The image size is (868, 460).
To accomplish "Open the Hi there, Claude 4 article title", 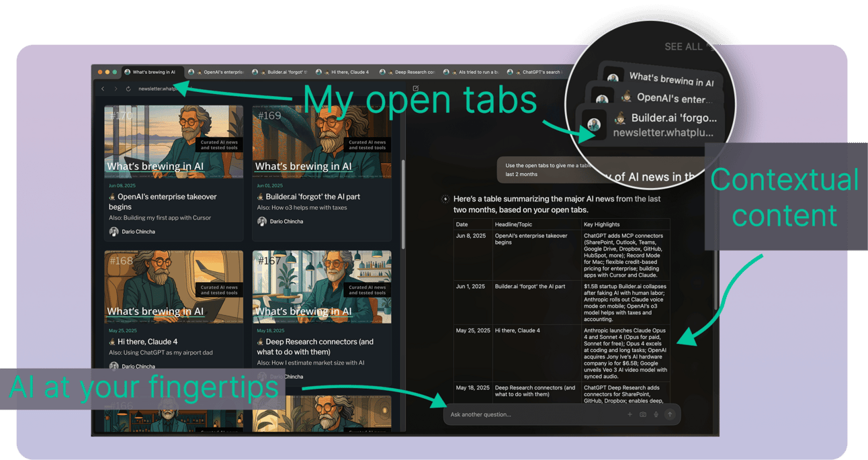I will 148,342.
